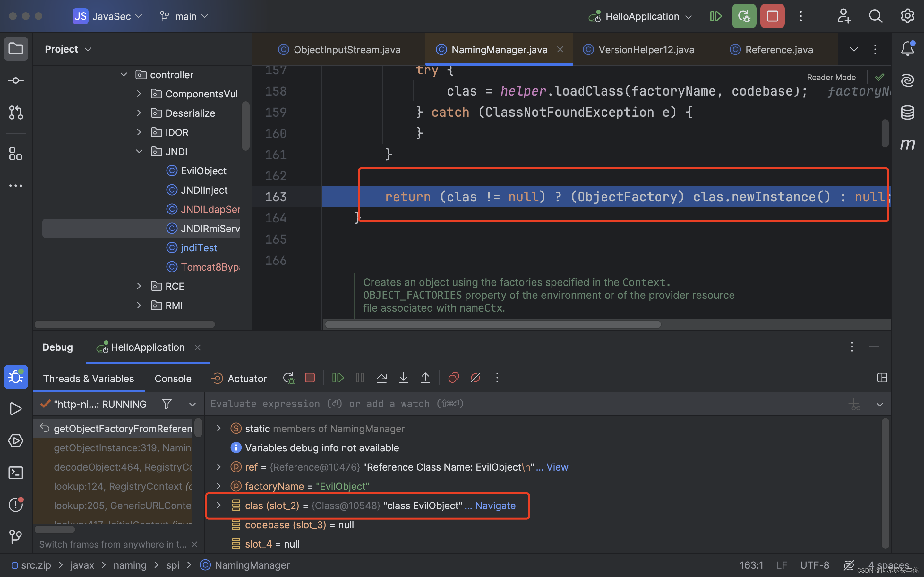This screenshot has width=924, height=577.
Task: Open the Database tool window
Action: [x=907, y=113]
